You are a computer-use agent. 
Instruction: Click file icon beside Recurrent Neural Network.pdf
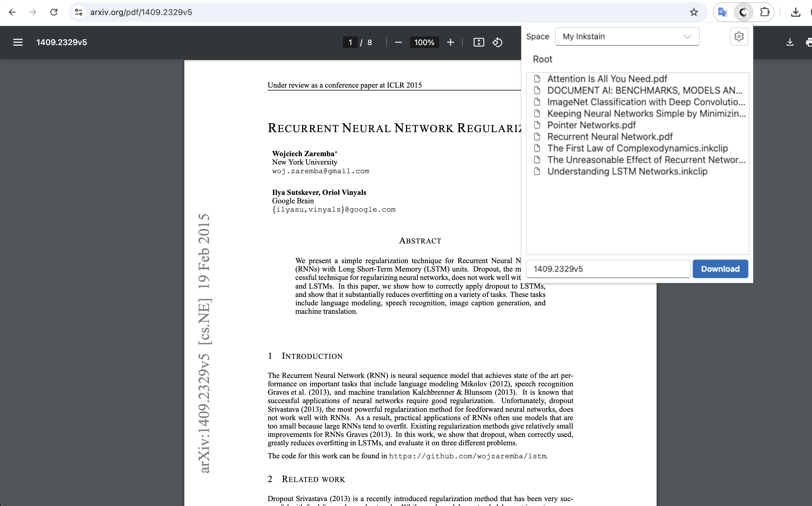[537, 136]
